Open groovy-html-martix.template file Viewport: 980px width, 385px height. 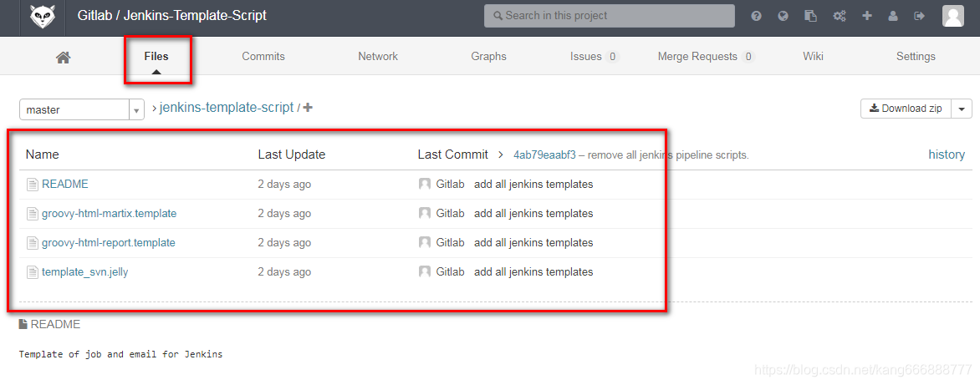tap(110, 214)
